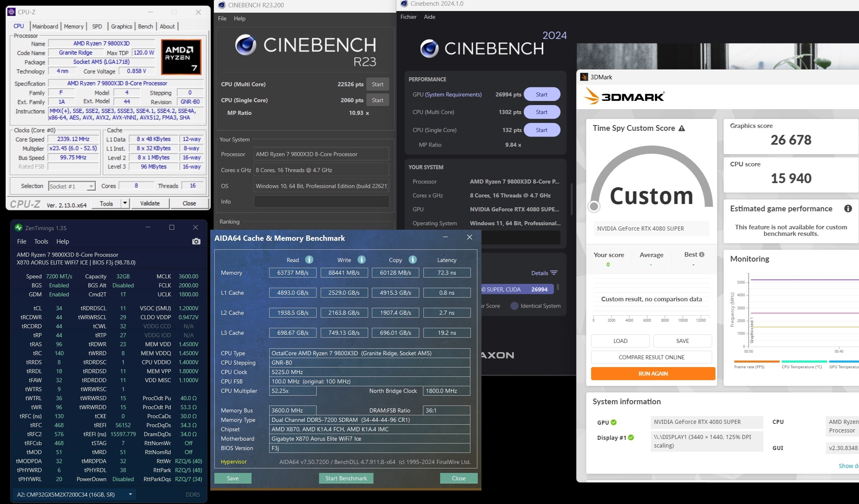Click the info icon next to Best

[702, 255]
